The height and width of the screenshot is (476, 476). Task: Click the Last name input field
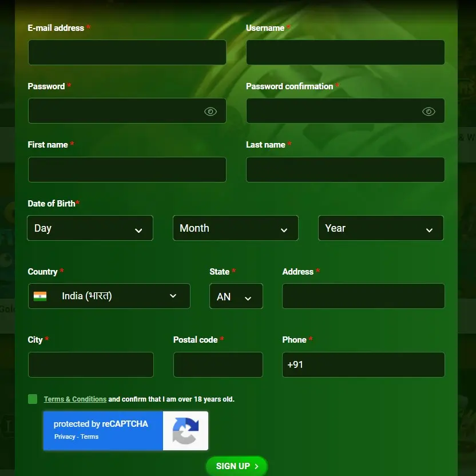point(345,170)
